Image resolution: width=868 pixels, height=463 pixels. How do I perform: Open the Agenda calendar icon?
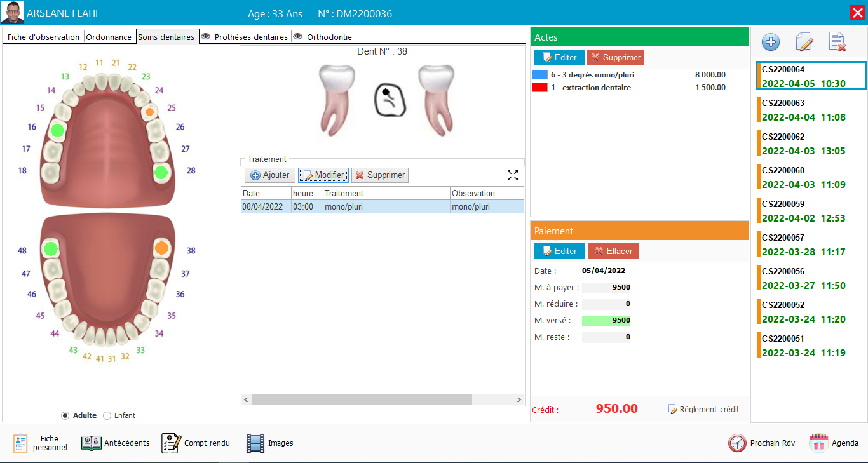click(x=818, y=443)
